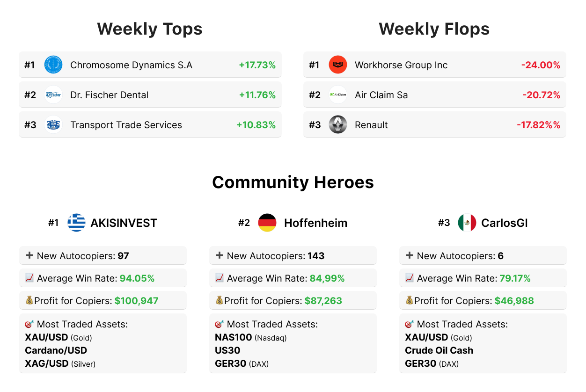Click Hoffenheim's New Autocopiers 143 box
The image size is (586, 392).
293,256
